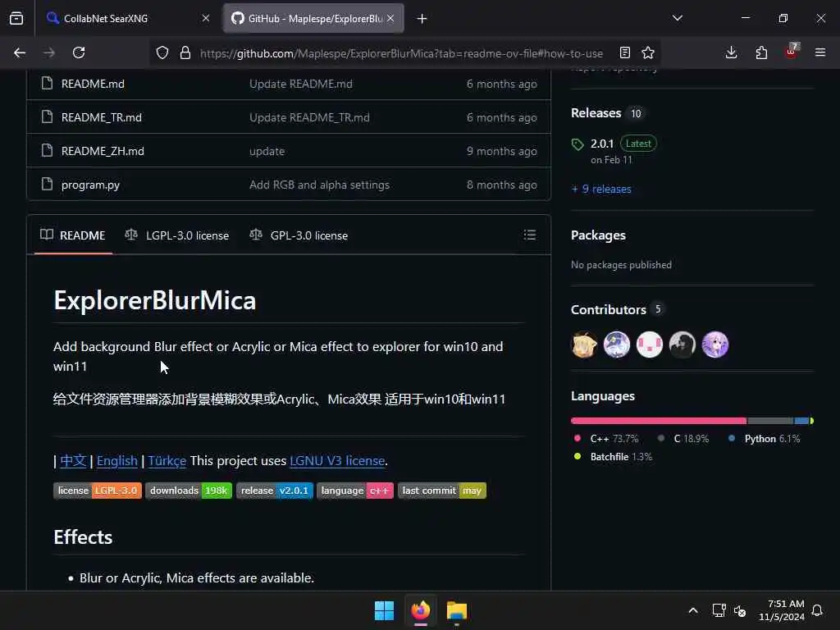Open the Türkçe readme link
Image resolution: width=840 pixels, height=630 pixels.
click(x=167, y=461)
